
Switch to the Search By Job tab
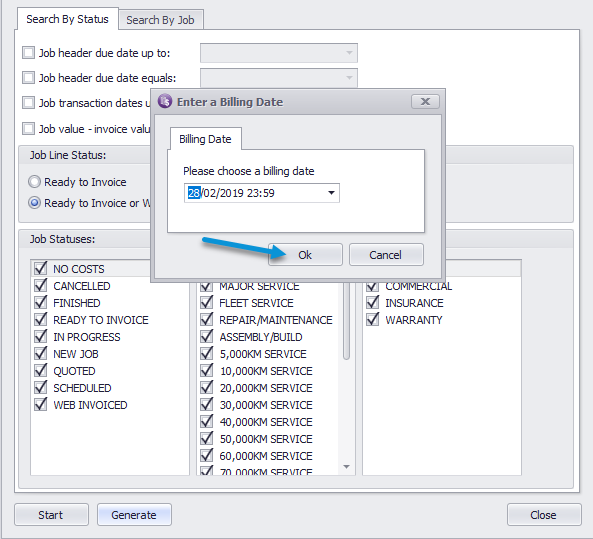[x=161, y=20]
